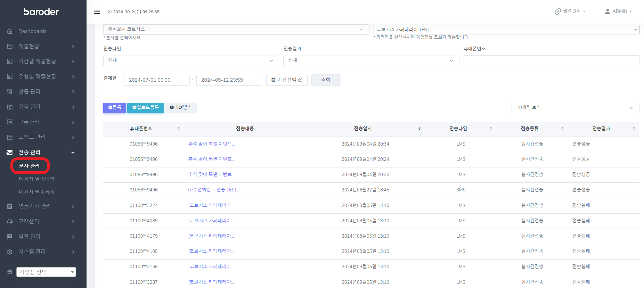Click the 쿠폰관리 ticket icon
This screenshot has width=644, height=288.
[10, 122]
